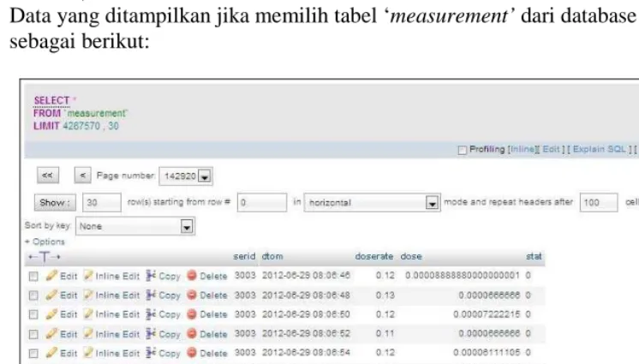Click Inline Edit icon for 08:06:54 row
The width and height of the screenshot is (639, 364).
(x=88, y=353)
